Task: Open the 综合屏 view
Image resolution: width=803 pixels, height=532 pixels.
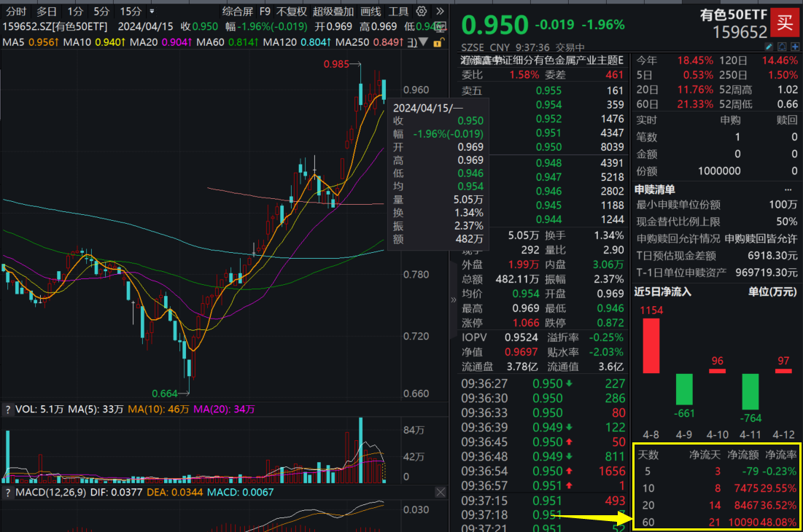Action: click(x=237, y=11)
